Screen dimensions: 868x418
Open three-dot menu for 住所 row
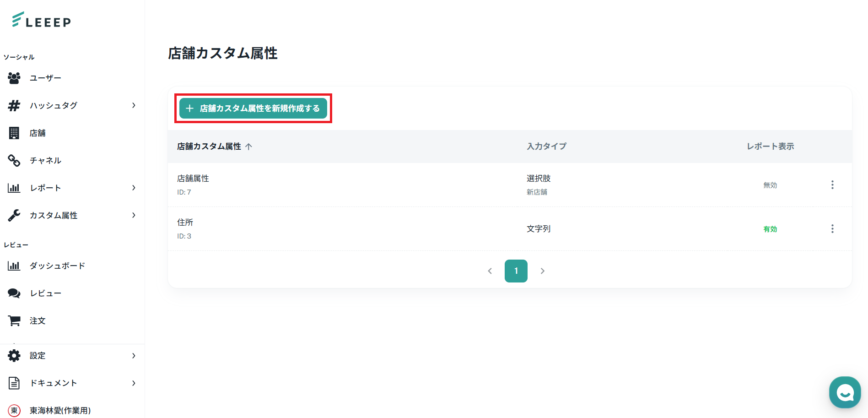coord(832,229)
